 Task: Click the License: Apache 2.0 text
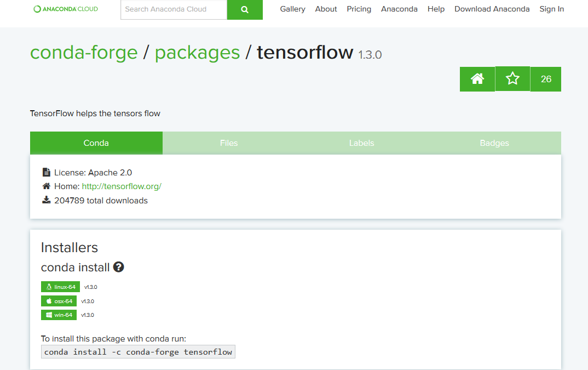[93, 173]
